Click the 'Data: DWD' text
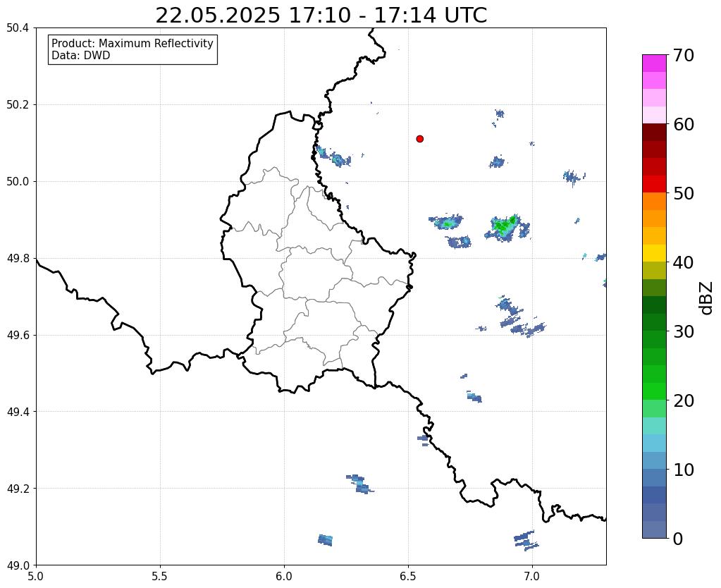 81,56
